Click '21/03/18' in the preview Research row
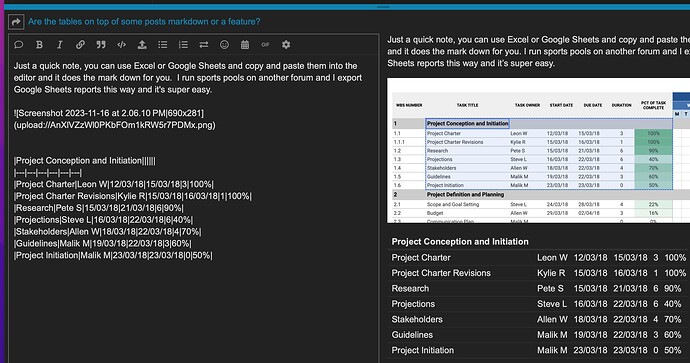Viewport: 690px width, 363px height. click(x=631, y=289)
